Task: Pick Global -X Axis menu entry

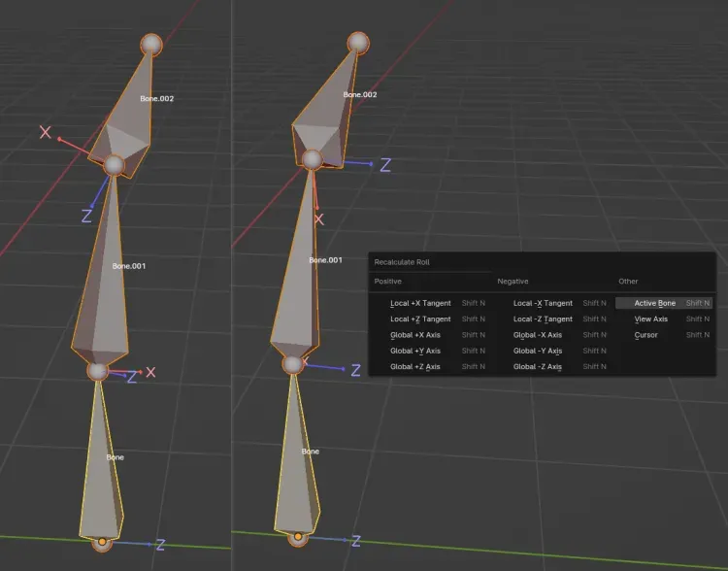Action: coord(553,334)
